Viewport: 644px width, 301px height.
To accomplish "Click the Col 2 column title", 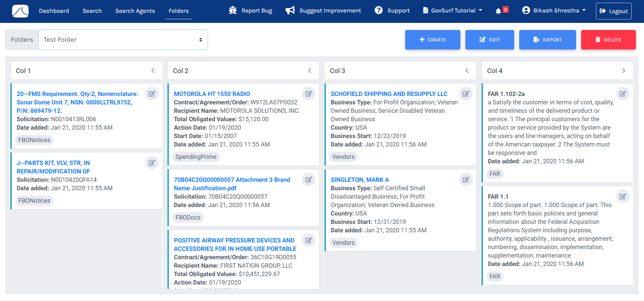I will 181,71.
